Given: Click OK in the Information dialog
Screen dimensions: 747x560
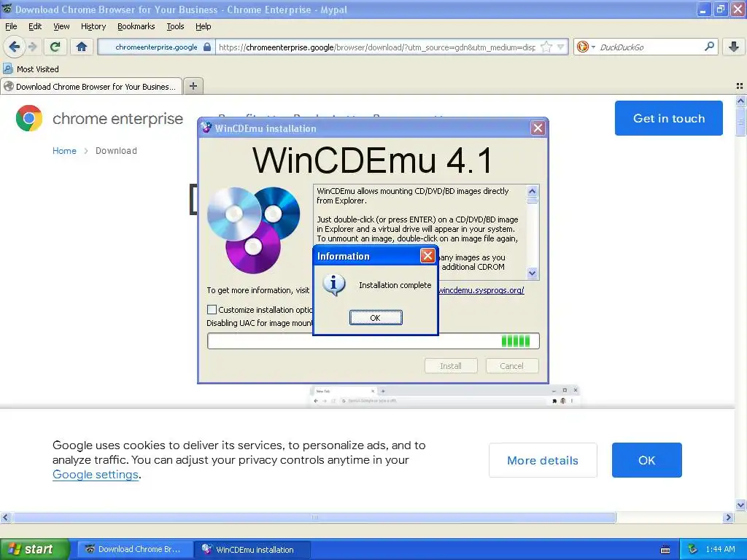Looking at the screenshot, I should click(x=376, y=318).
